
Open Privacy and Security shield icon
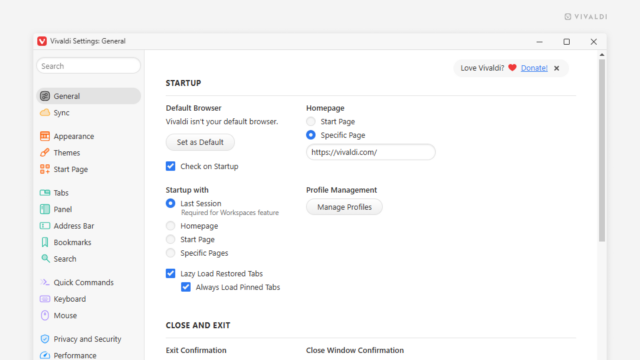tap(45, 339)
